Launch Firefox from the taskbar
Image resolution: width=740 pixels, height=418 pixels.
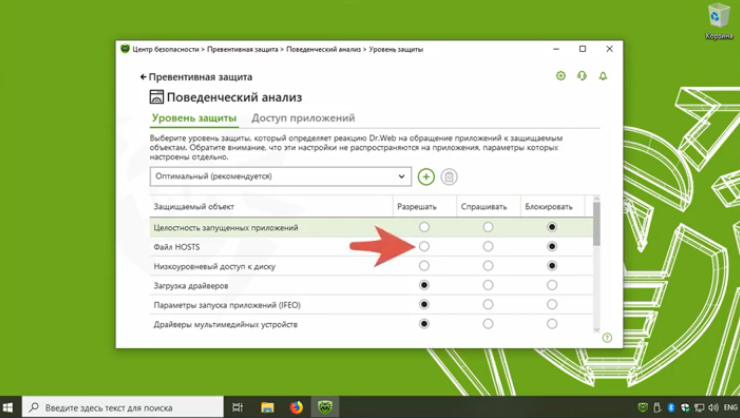296,407
